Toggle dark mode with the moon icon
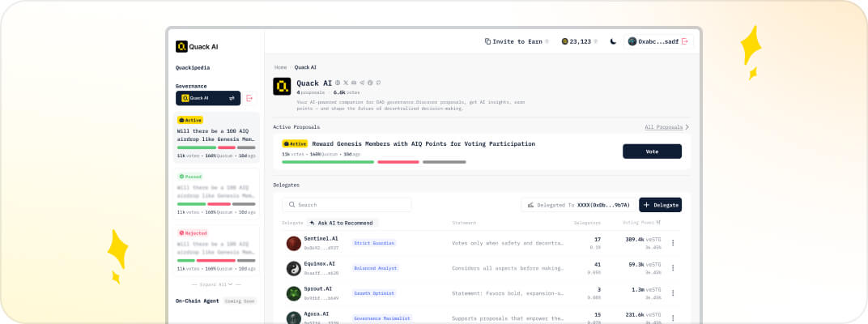Viewport: 868px width, 324px height. 613,41
